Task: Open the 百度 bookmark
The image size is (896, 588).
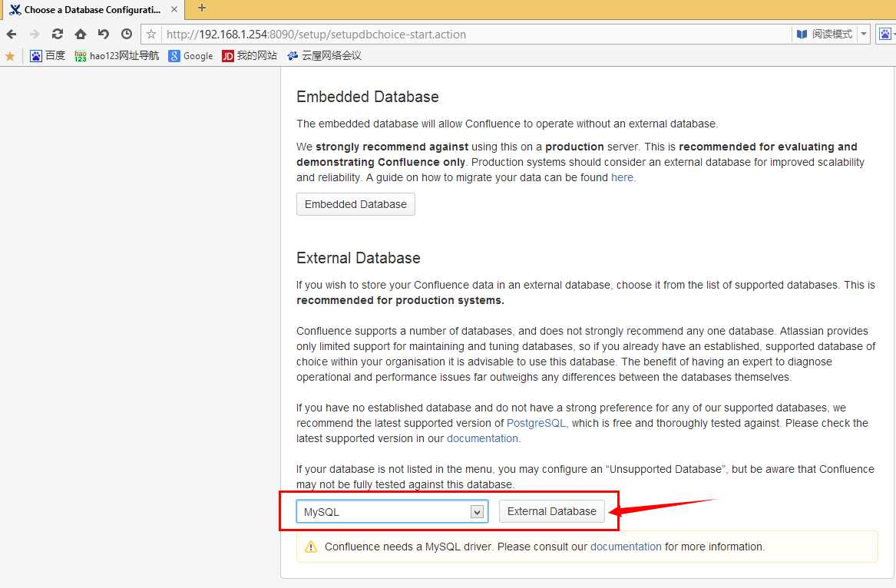Action: click(48, 55)
